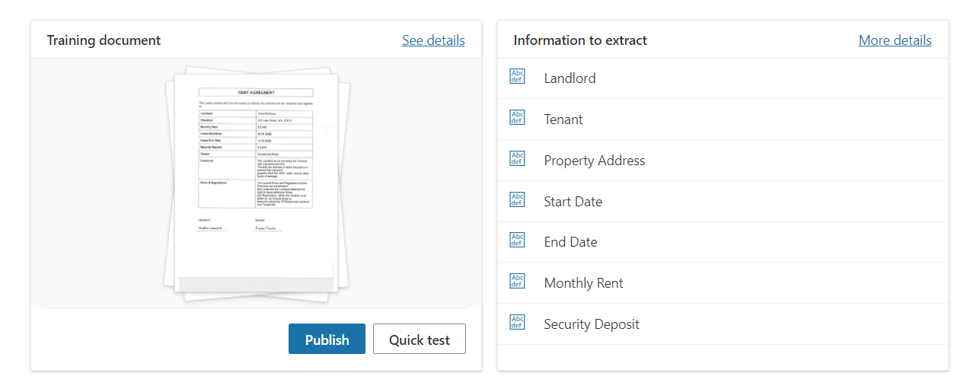Click the End Date field label
980x389 pixels.
point(570,242)
